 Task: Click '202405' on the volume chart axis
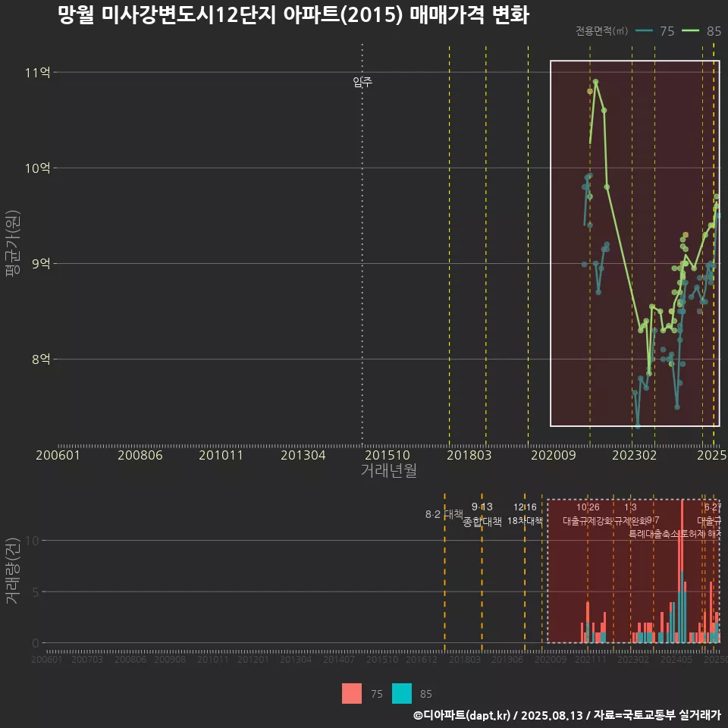pos(676,659)
